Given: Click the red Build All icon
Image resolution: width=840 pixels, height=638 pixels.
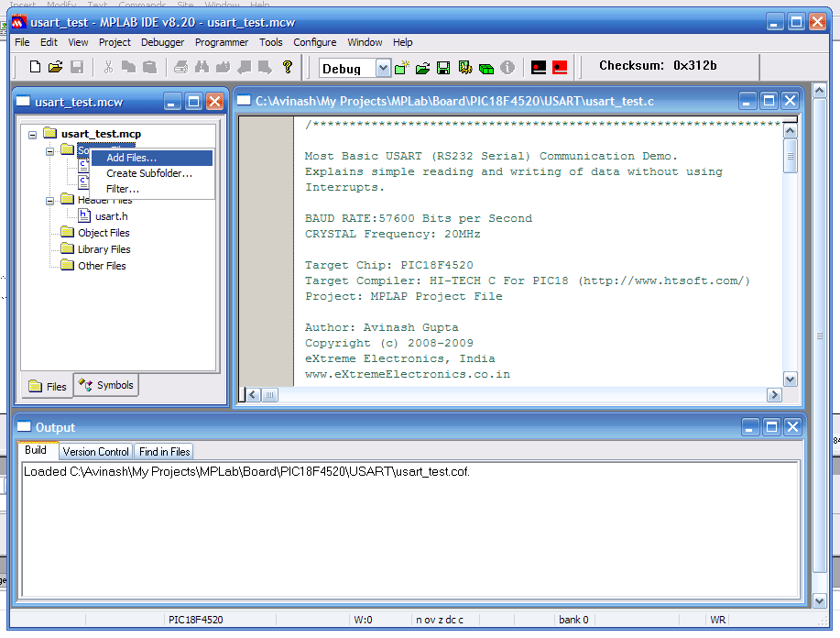Looking at the screenshot, I should point(560,68).
